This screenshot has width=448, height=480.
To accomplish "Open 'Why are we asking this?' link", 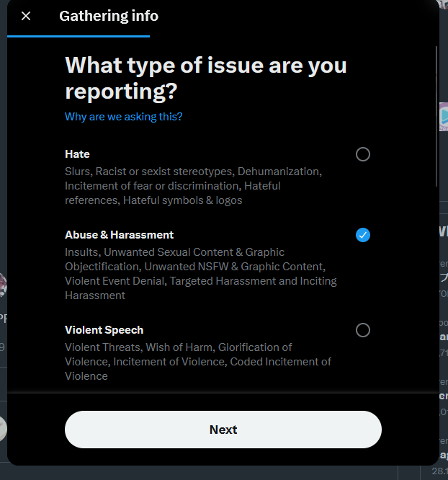I will (x=123, y=117).
